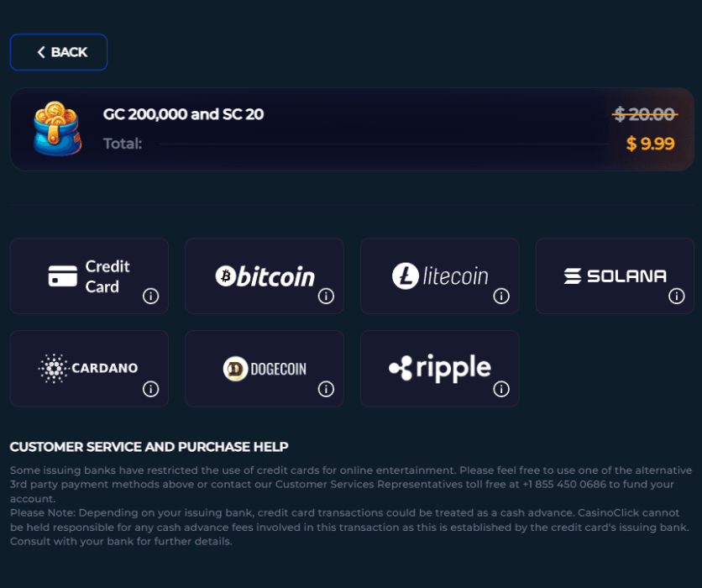Select Ripple payment tile
The image size is (702, 588).
coord(439,368)
